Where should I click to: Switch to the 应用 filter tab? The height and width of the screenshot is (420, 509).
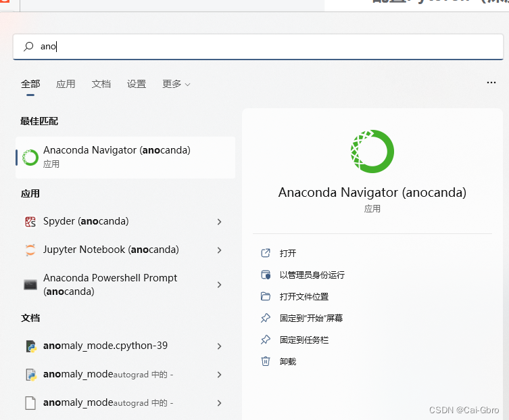click(66, 84)
